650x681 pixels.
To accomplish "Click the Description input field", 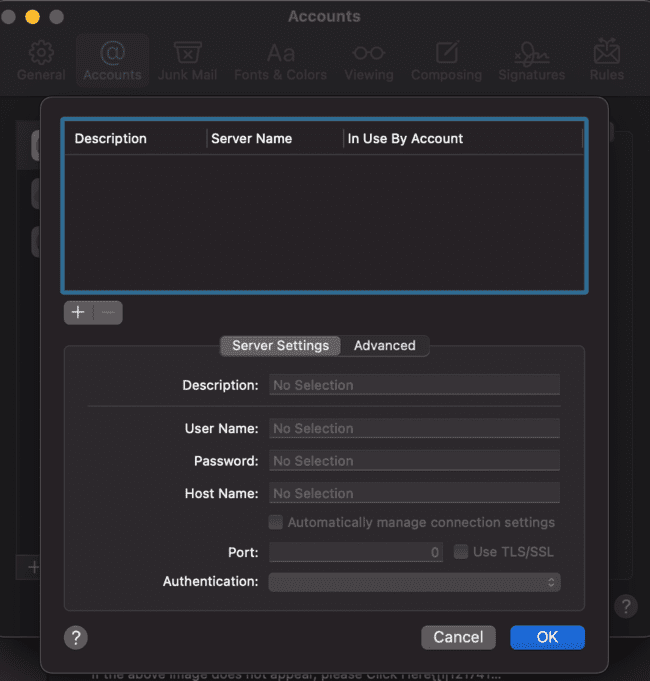I will coord(415,385).
